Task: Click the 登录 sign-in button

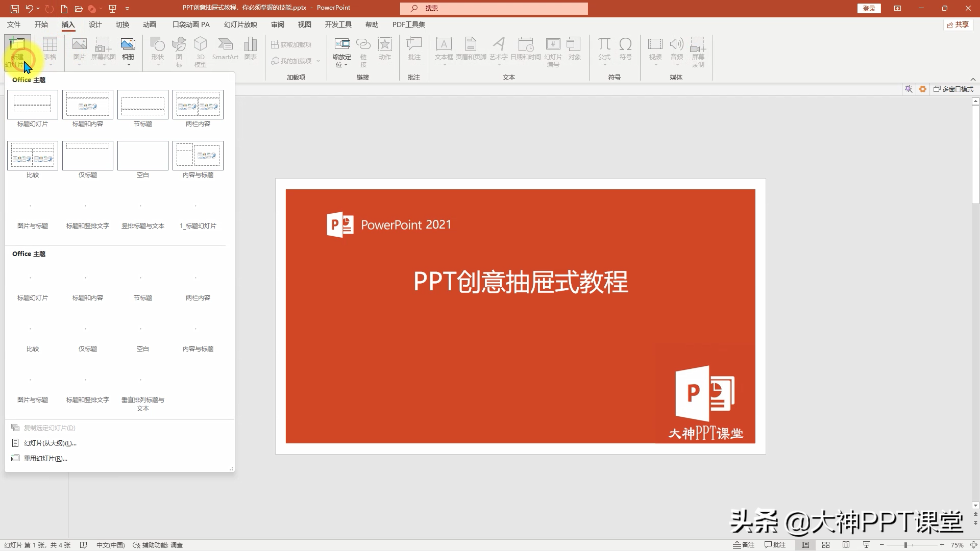Action: click(869, 8)
